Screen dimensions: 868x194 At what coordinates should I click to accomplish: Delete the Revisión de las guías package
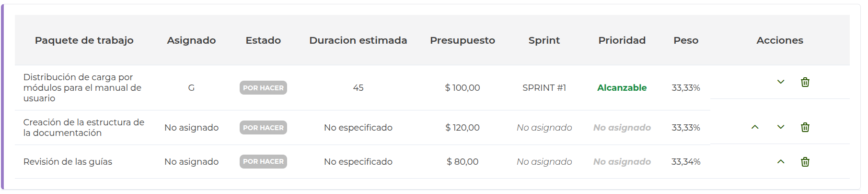805,162
